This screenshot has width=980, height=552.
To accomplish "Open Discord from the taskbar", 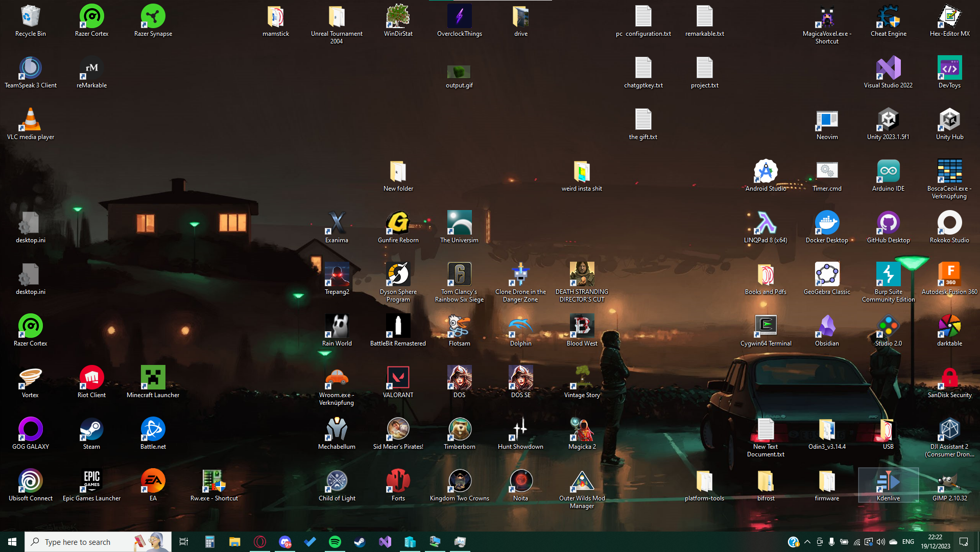I will (x=284, y=542).
